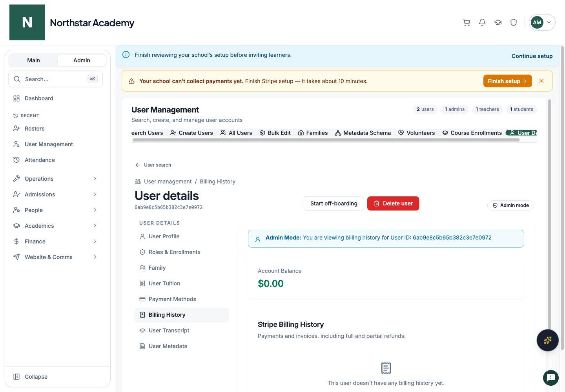The width and height of the screenshot is (565, 392).
Task: Switch sidebar to Admin tab
Action: (82, 60)
